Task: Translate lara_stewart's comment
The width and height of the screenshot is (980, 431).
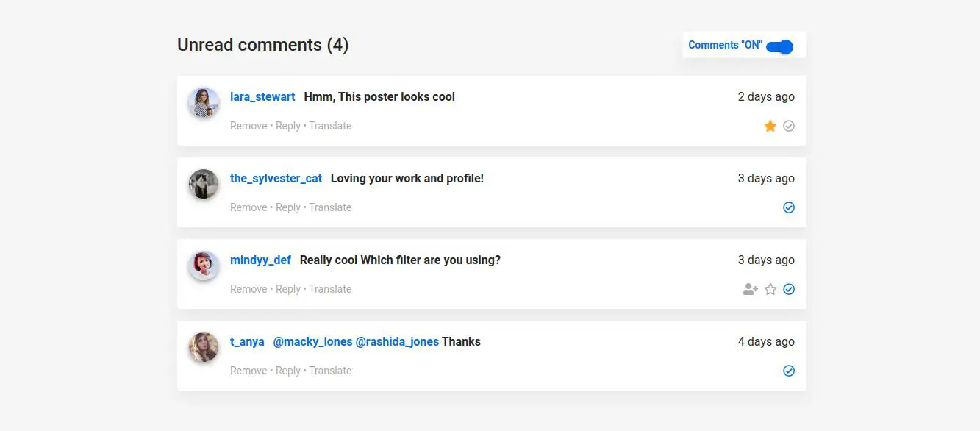Action: click(x=330, y=127)
